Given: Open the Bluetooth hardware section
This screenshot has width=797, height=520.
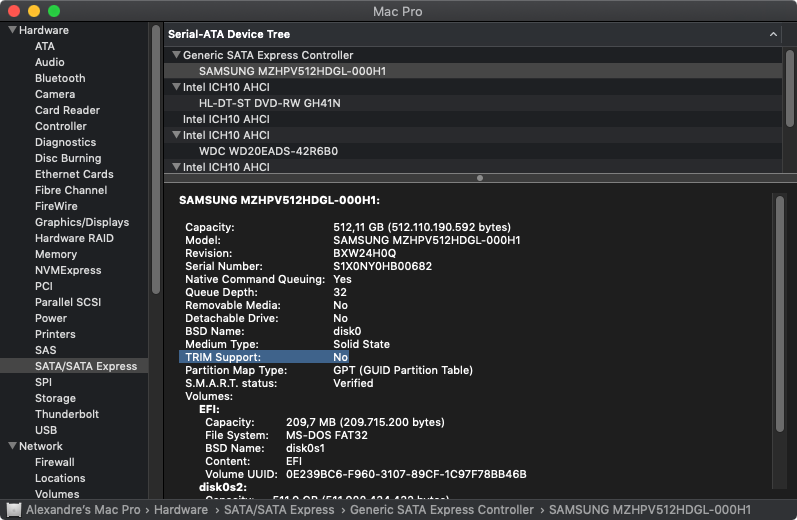Looking at the screenshot, I should (x=60, y=78).
